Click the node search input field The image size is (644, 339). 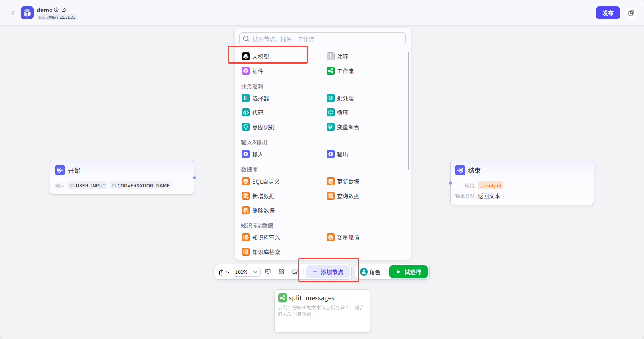[x=323, y=39]
